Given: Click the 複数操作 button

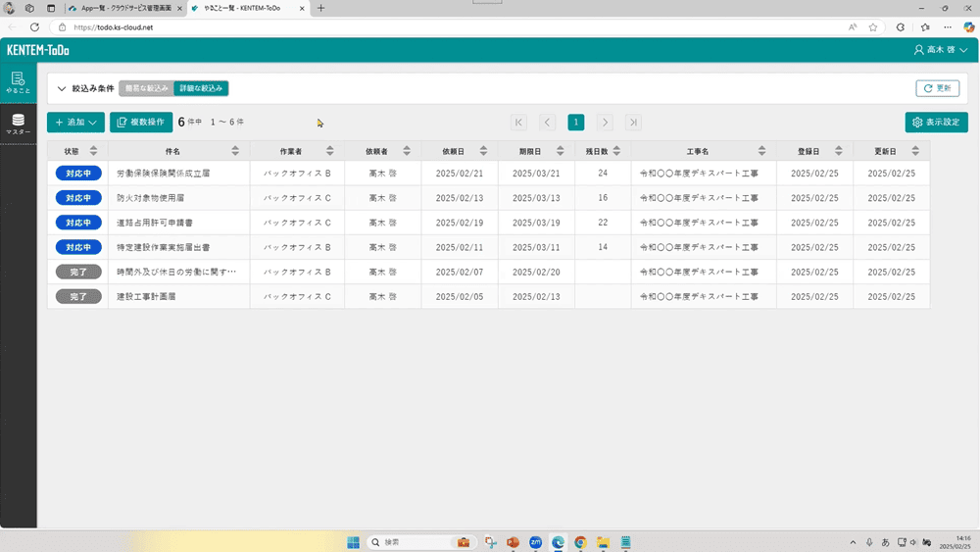Looking at the screenshot, I should tap(141, 122).
